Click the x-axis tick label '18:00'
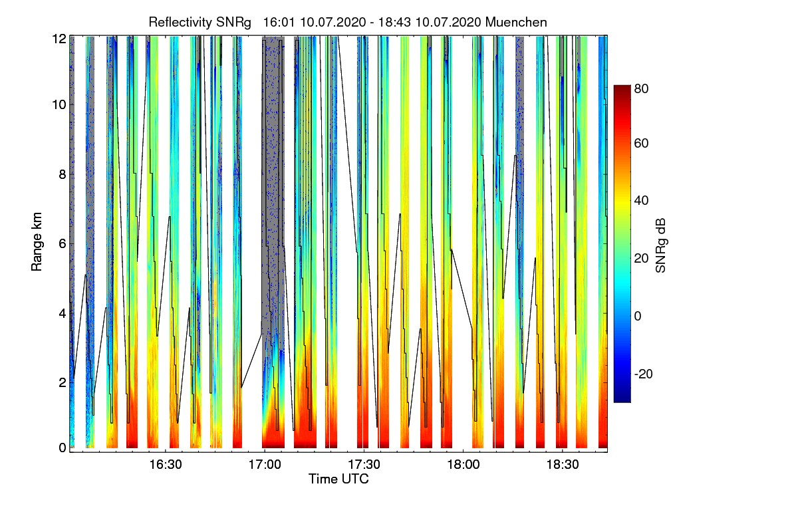The height and width of the screenshot is (532, 798). click(x=463, y=464)
